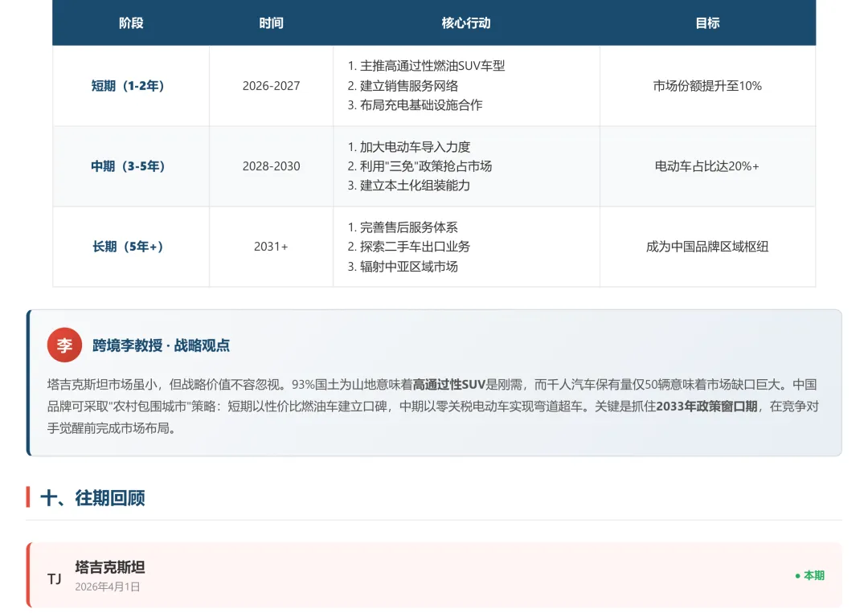Screen dimensions: 868x613
Task: Click the 电动车占比达20%+ goal cell
Action: point(707,166)
